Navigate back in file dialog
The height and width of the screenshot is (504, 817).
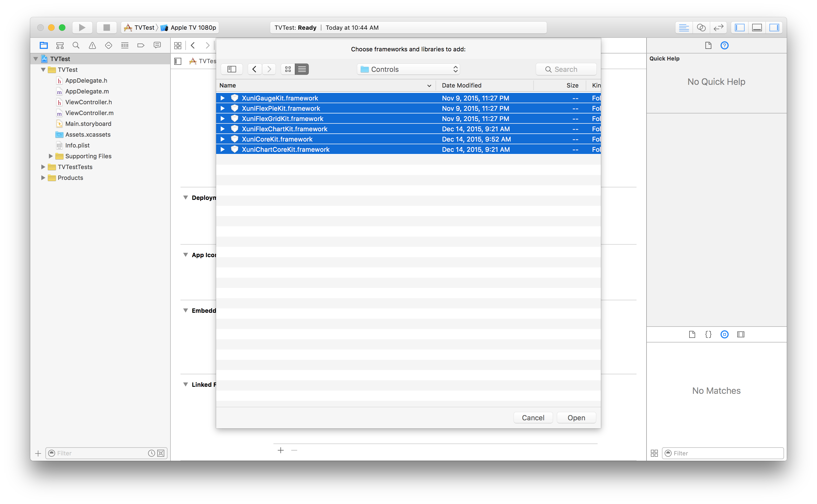click(254, 69)
